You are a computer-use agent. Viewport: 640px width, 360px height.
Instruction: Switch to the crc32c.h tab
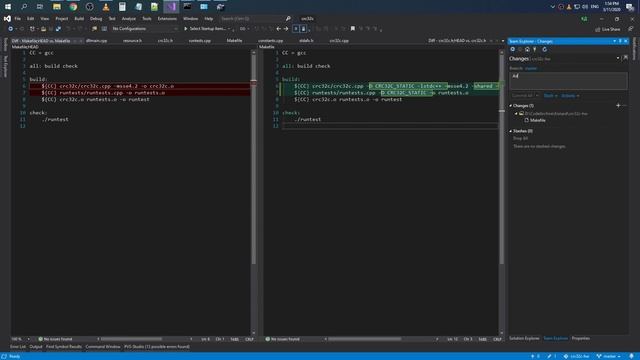(165, 40)
